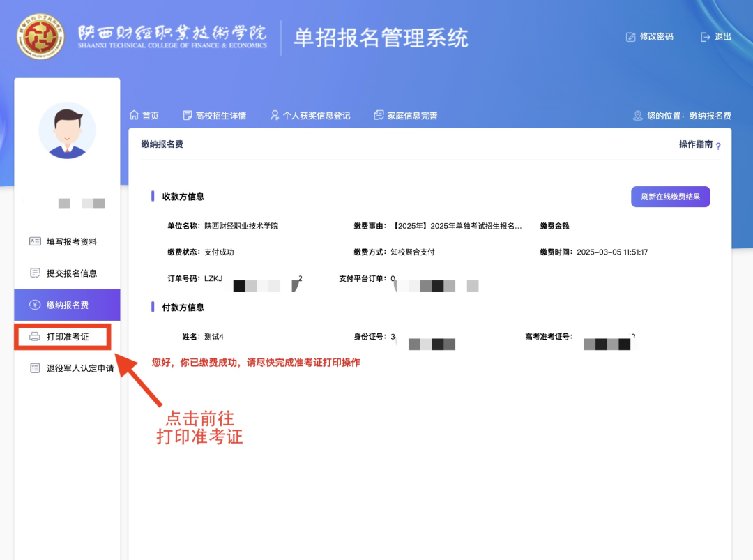Click the home icon beside 首页
The height and width of the screenshot is (560, 753).
click(x=135, y=115)
